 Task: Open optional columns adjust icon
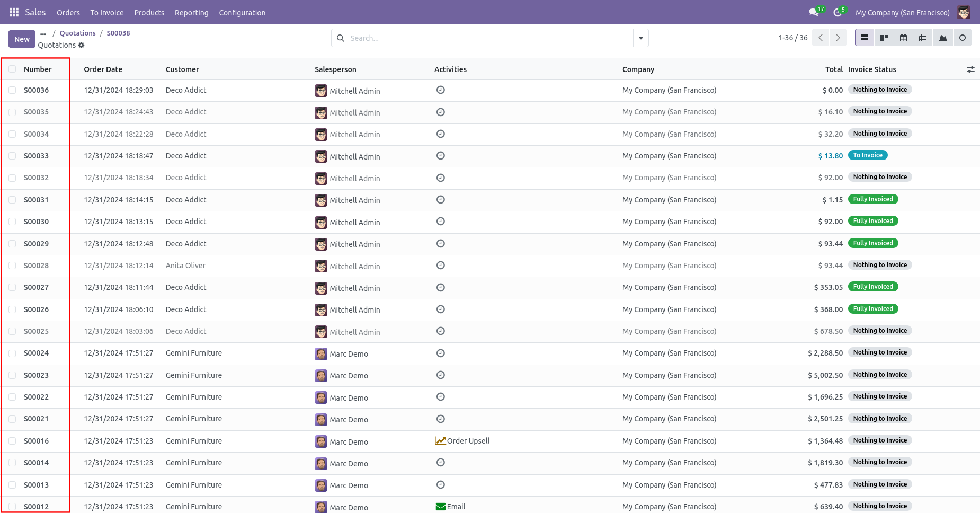(970, 69)
